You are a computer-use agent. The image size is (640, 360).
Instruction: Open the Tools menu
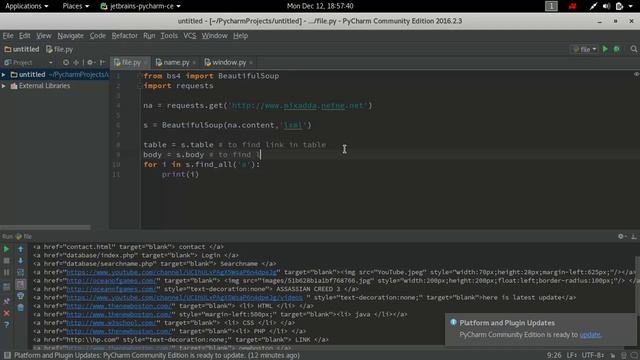point(169,36)
